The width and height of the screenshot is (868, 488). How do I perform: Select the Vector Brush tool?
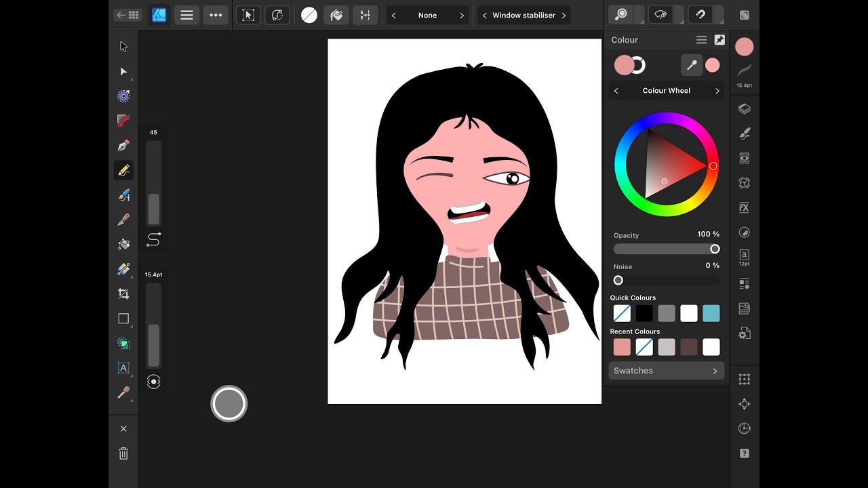tap(123, 195)
